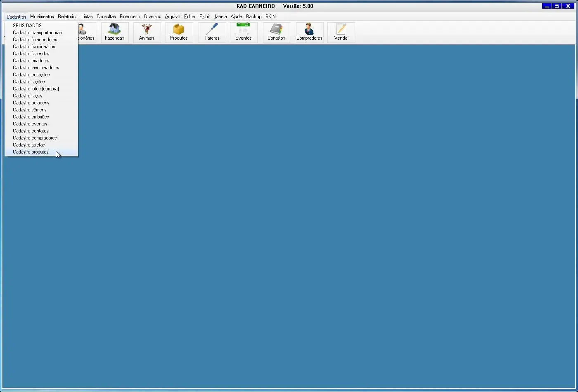Viewport: 578px width, 392px height.
Task: Expand the Movimentos menu
Action: tap(42, 17)
